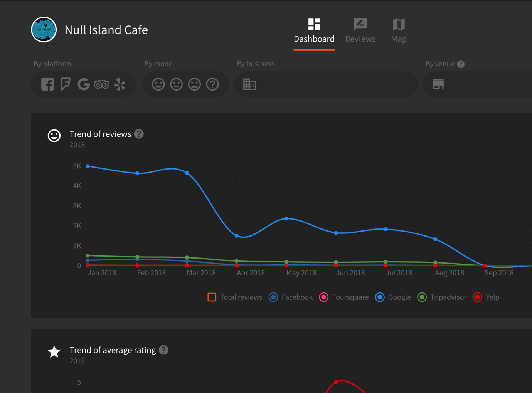Open the Map tab
The image size is (532, 393).
399,31
